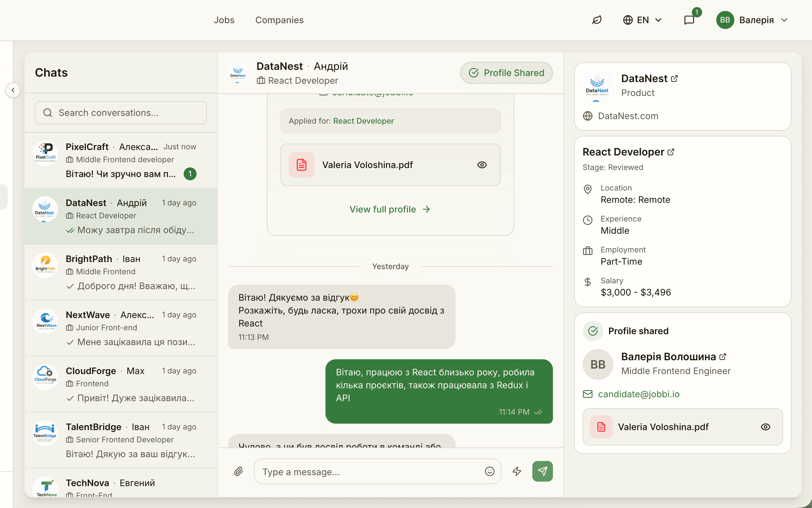Preview Valeria Voloshina.pdf eye icon in chat
The image size is (812, 508).
point(482,165)
